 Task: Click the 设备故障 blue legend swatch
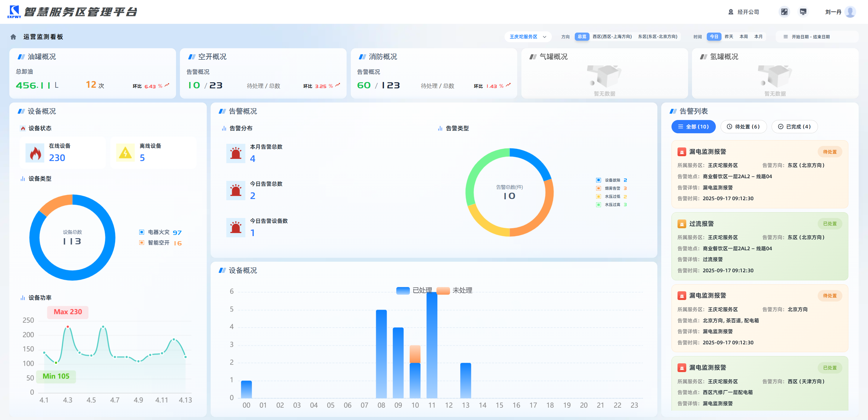[599, 180]
